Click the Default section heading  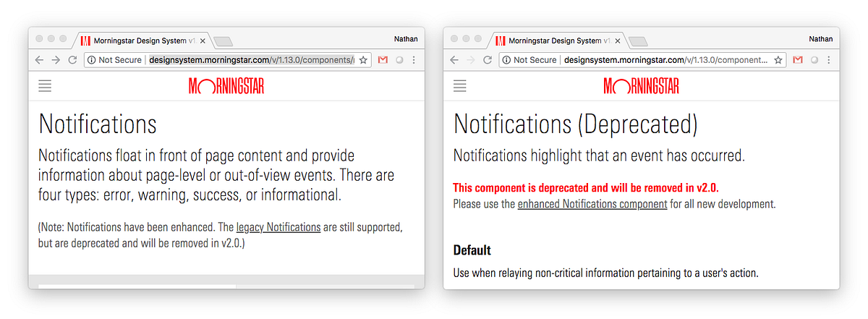click(472, 250)
